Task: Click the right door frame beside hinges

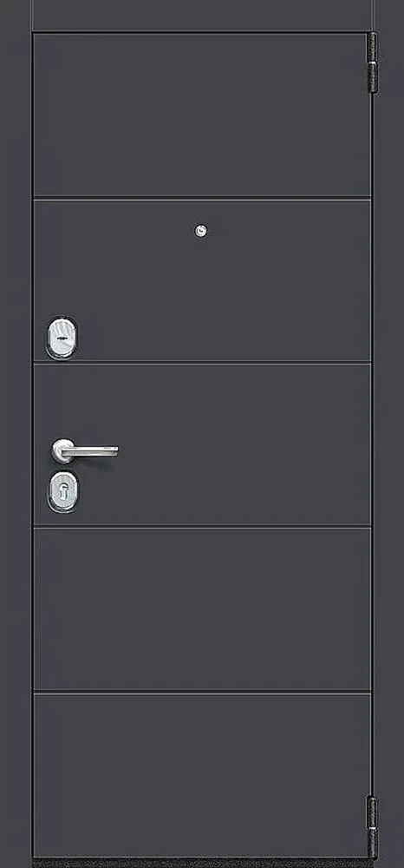Action: (390, 434)
